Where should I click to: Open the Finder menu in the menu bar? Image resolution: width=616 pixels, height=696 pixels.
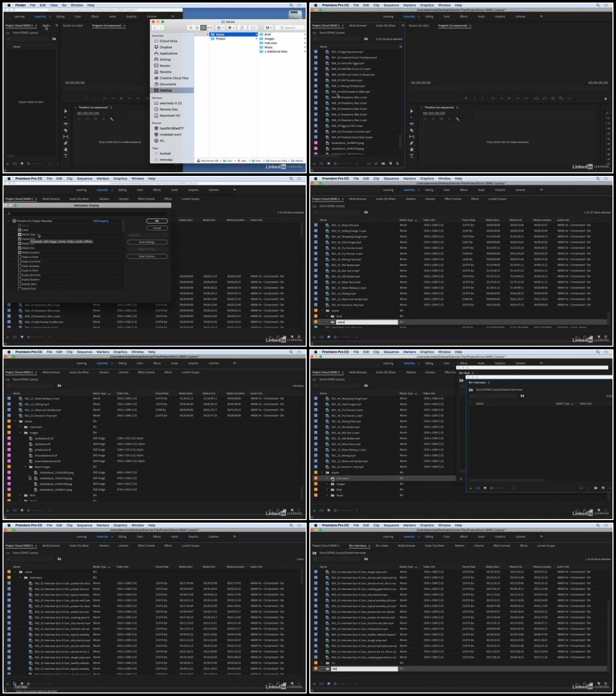[20, 5]
